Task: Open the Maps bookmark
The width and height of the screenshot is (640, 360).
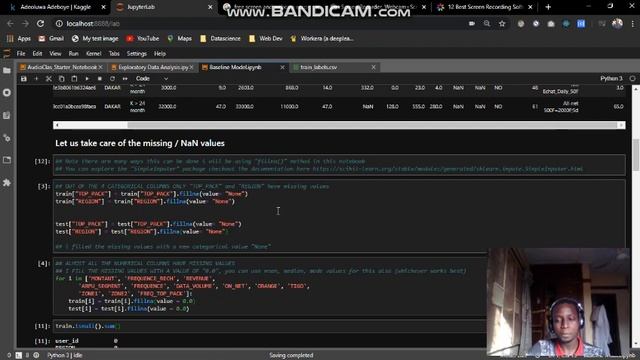Action: tap(180, 38)
